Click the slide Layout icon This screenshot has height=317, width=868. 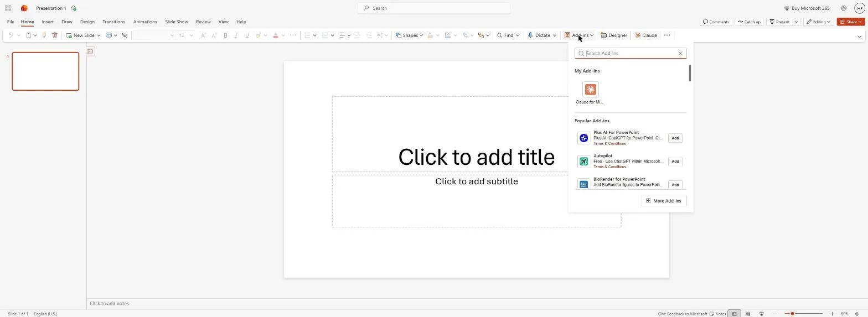click(x=108, y=35)
